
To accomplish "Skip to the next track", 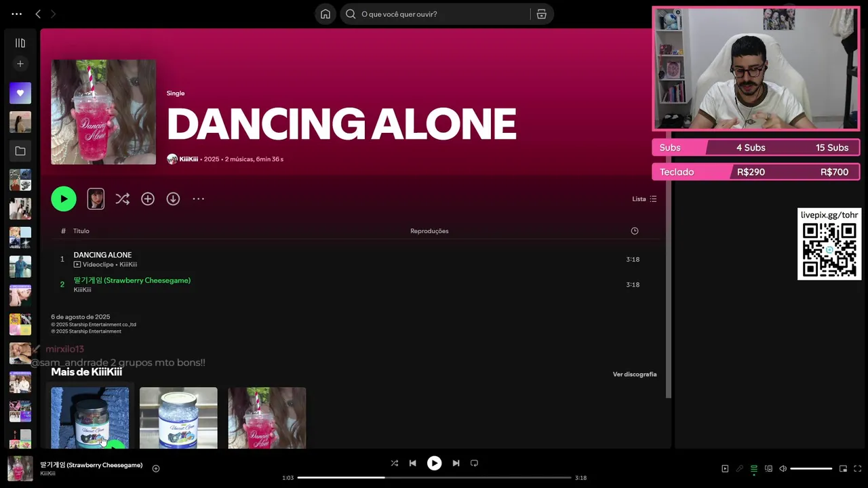I will click(456, 463).
